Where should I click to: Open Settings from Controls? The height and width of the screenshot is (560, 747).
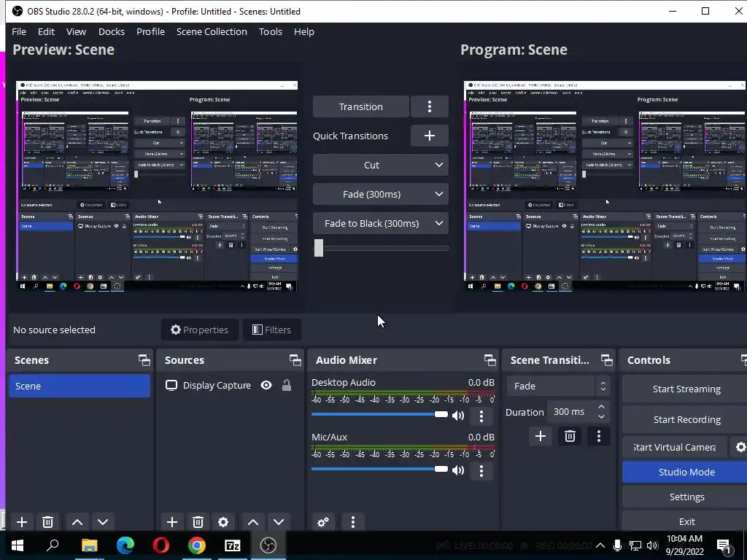(686, 497)
